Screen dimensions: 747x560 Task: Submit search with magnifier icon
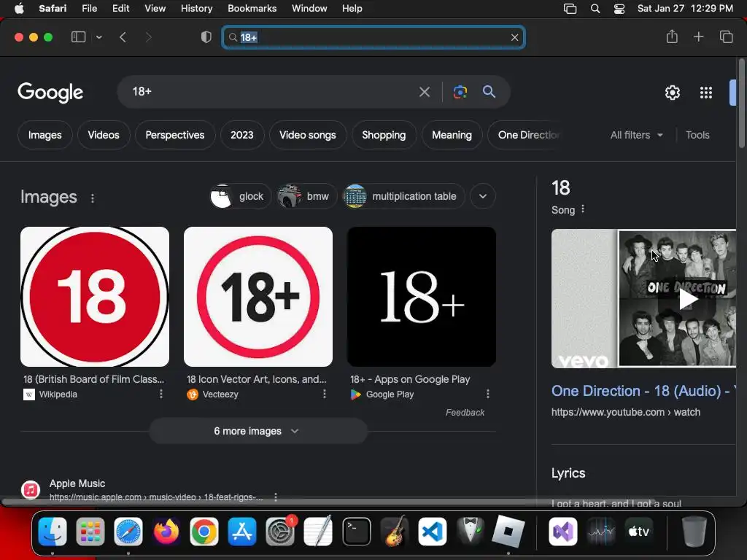click(489, 91)
